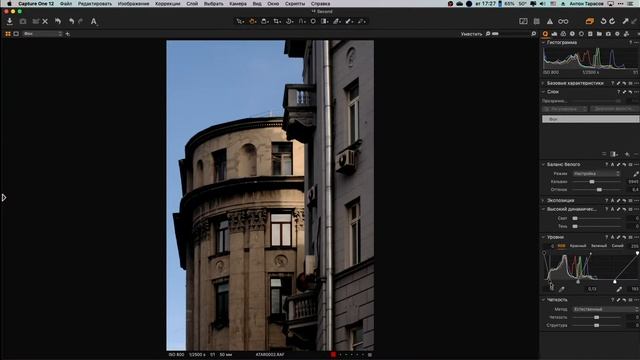Open the Режим Настройка dropdown
This screenshot has height=360, width=640.
point(596,174)
